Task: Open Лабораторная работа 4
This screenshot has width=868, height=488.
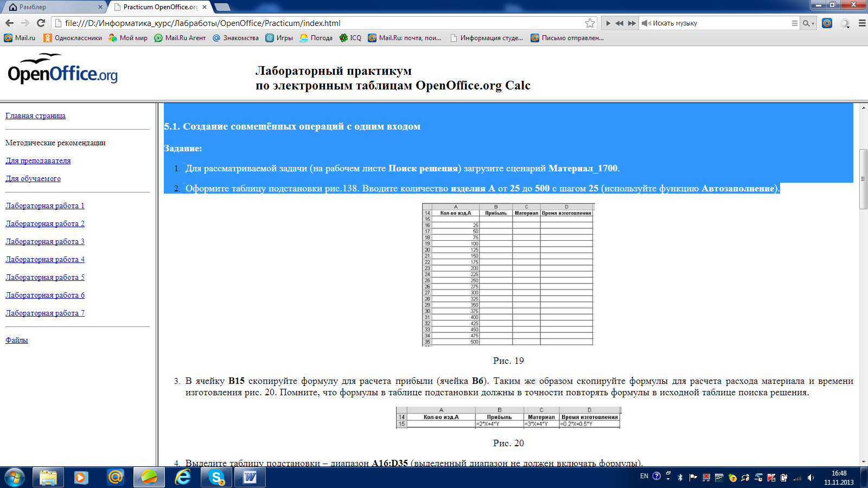Action: (45, 259)
